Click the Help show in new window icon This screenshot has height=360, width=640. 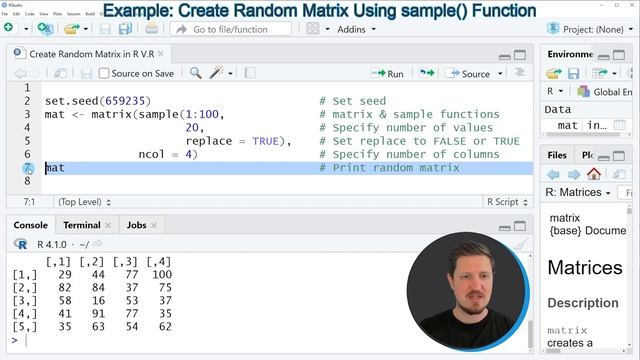click(619, 174)
